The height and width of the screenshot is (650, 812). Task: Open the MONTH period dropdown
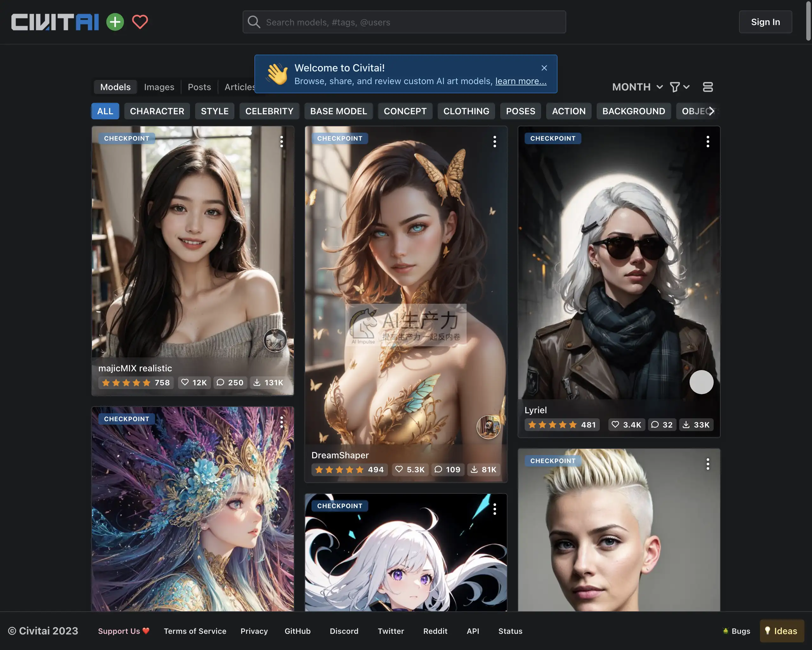637,87
